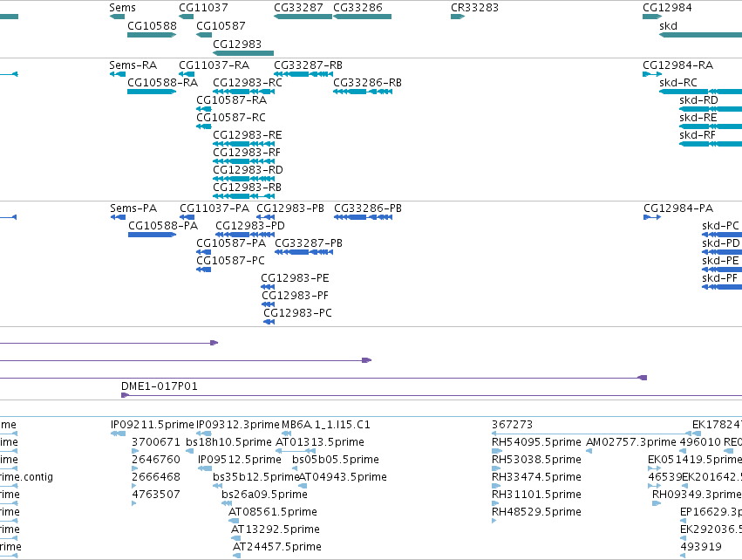Select the CG33286 gene label

click(357, 8)
